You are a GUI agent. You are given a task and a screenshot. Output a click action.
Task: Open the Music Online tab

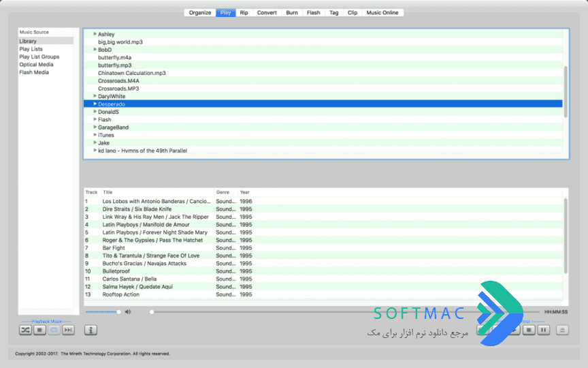tap(382, 12)
